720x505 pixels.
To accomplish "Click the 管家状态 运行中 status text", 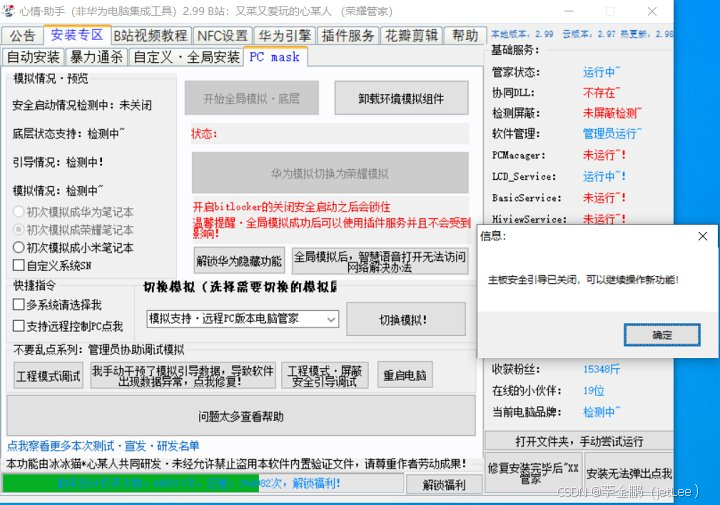I will point(602,72).
